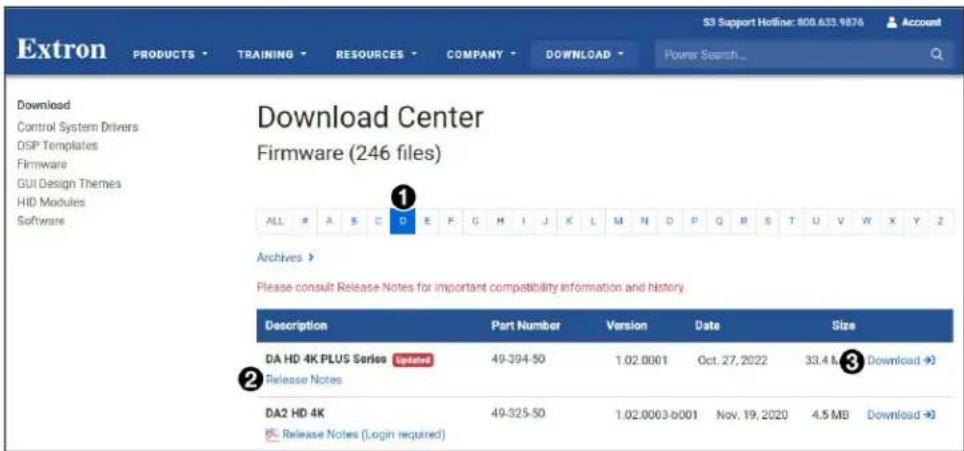Select Firmware in the sidebar
This screenshot has height=451, width=964.
(42, 164)
